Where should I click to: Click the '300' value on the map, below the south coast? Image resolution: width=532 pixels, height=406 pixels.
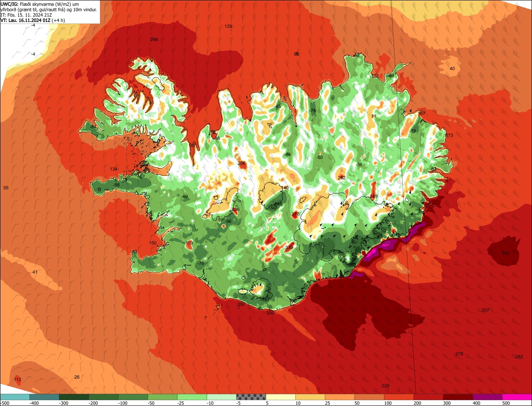click(x=270, y=313)
